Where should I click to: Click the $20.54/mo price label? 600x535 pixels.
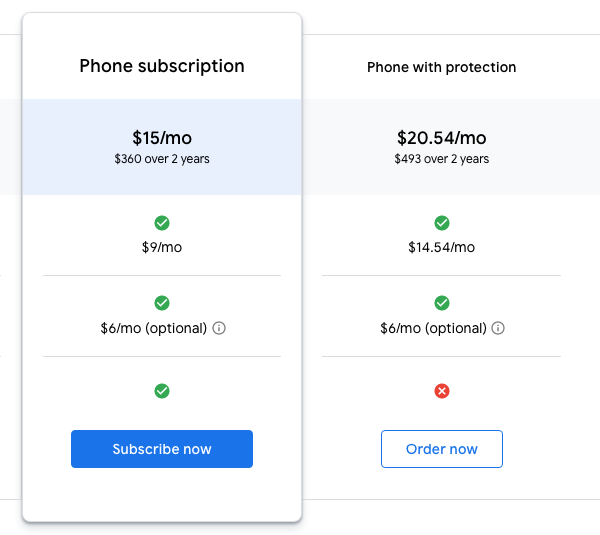coord(442,138)
